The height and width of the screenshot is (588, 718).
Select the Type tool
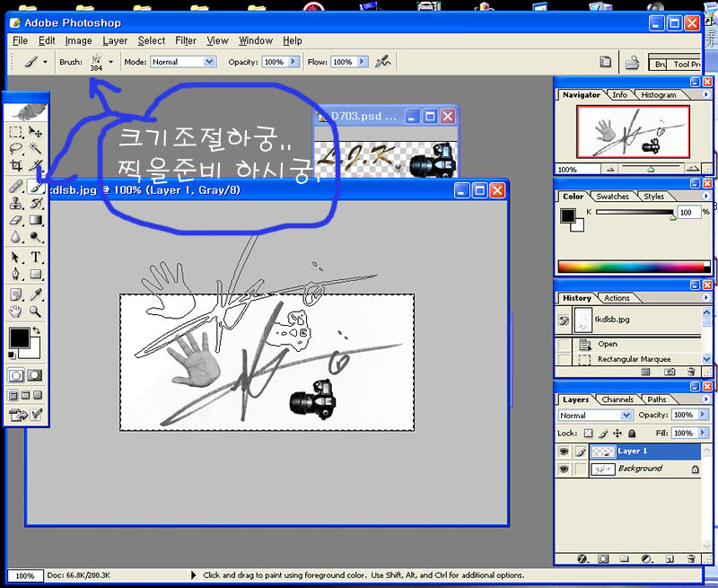tap(36, 257)
